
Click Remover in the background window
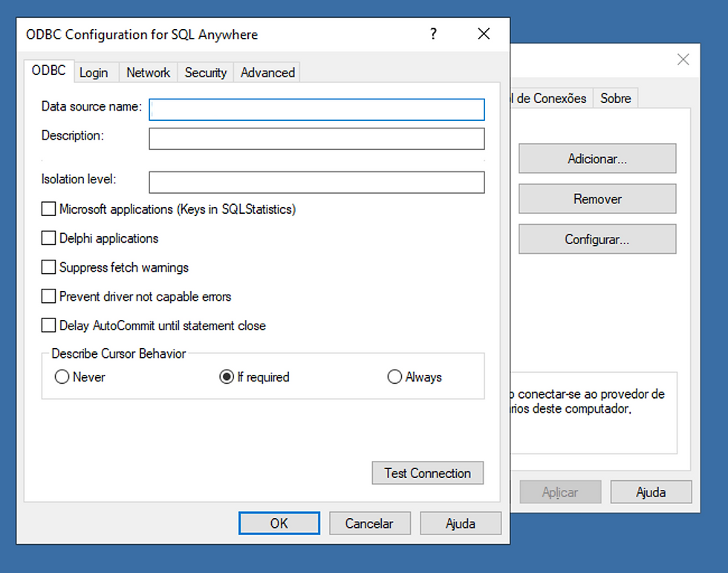click(597, 199)
